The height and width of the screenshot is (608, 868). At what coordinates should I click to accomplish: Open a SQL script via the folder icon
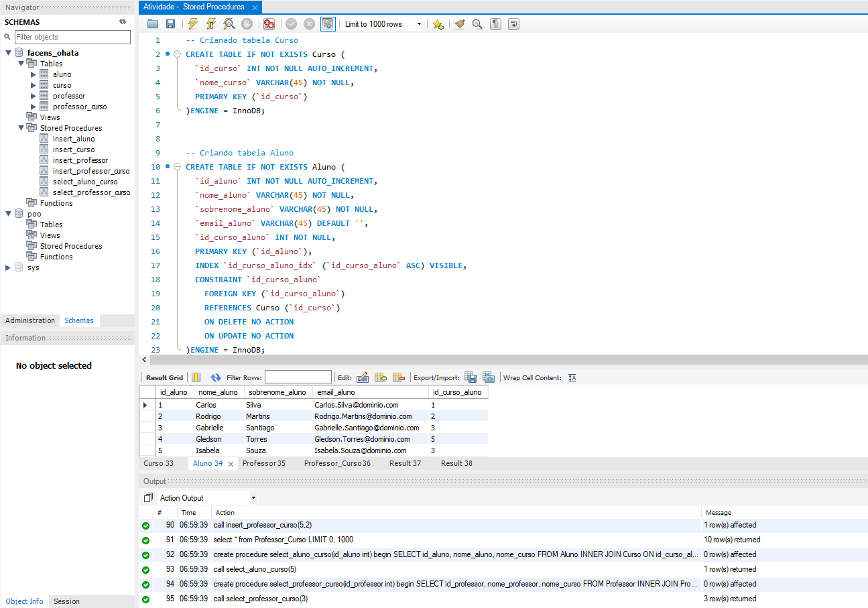(151, 23)
